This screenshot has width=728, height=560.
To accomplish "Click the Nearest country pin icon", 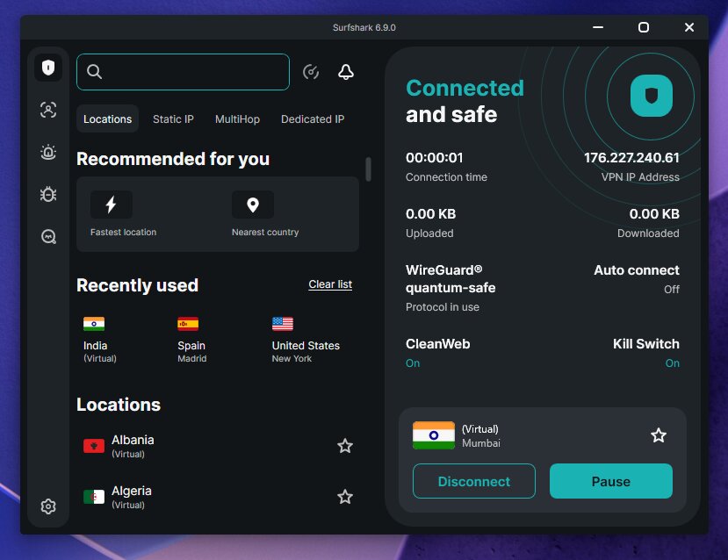I will coord(253,205).
